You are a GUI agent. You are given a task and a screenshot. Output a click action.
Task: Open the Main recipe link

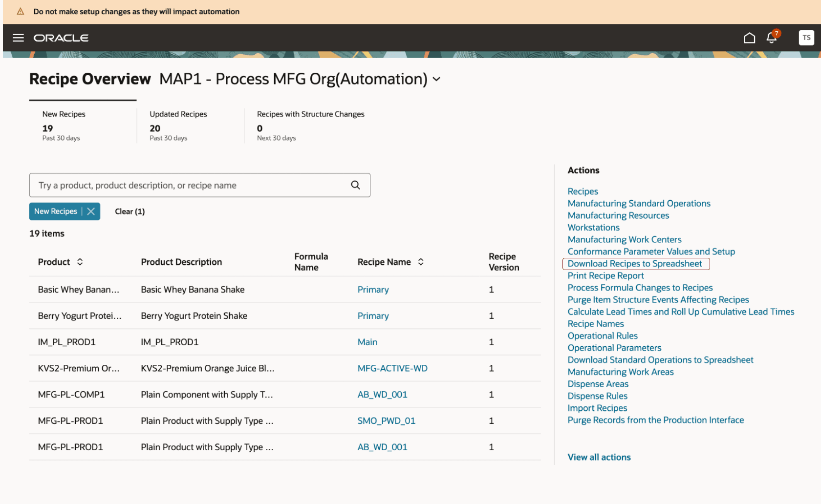367,342
